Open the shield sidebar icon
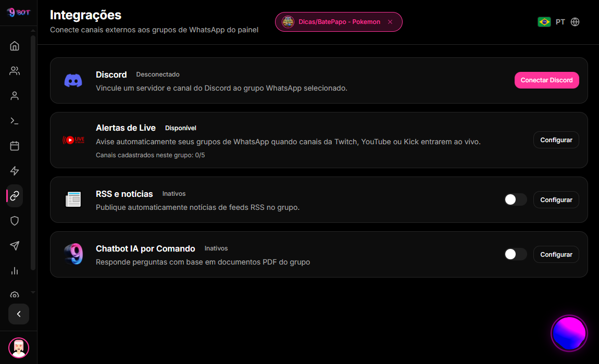The image size is (599, 364). click(15, 221)
